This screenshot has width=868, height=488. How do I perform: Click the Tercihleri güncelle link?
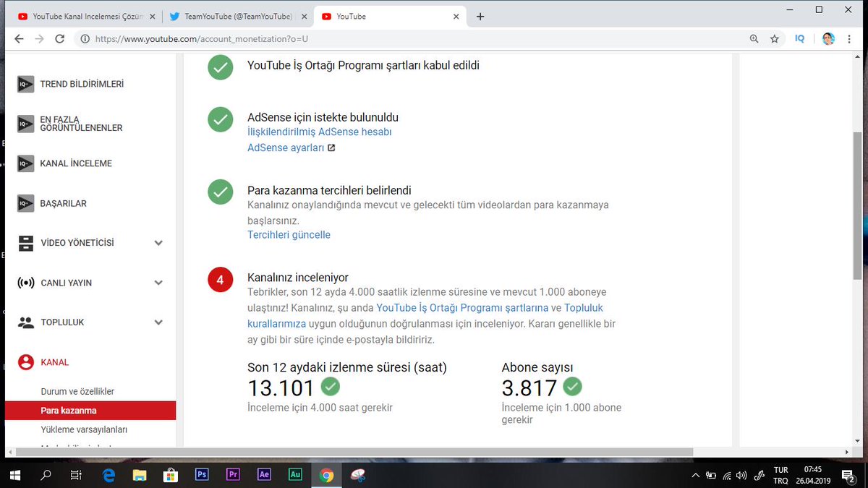click(x=289, y=235)
